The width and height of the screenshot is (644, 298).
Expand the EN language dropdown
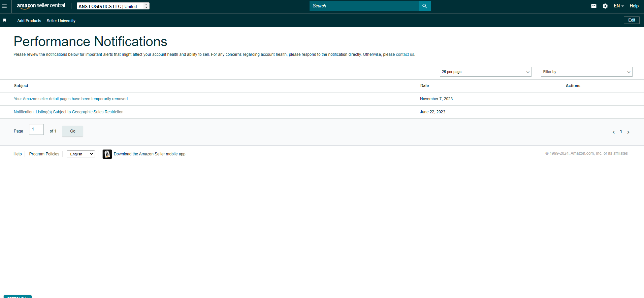(x=619, y=6)
